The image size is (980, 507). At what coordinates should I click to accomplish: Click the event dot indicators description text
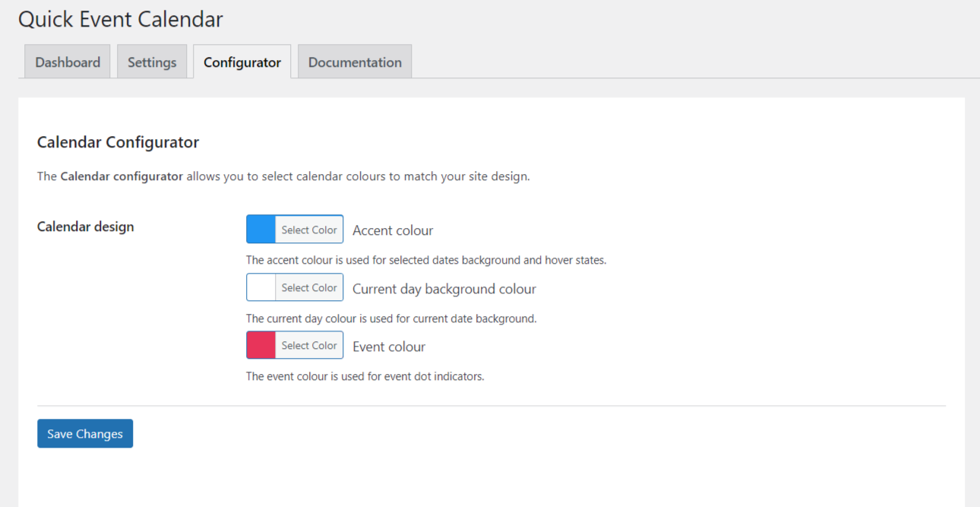coord(365,376)
